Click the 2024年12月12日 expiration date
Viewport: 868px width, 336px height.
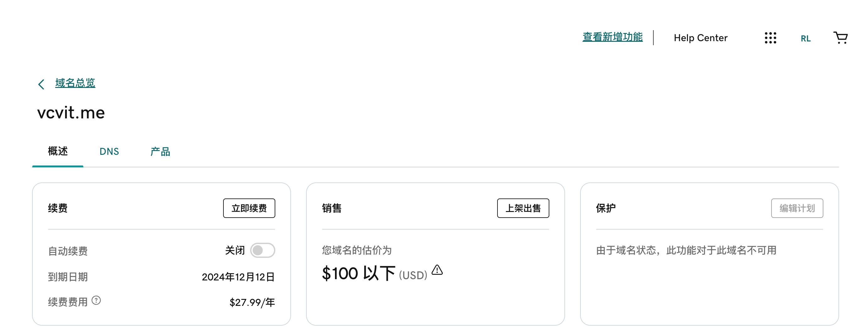point(238,277)
